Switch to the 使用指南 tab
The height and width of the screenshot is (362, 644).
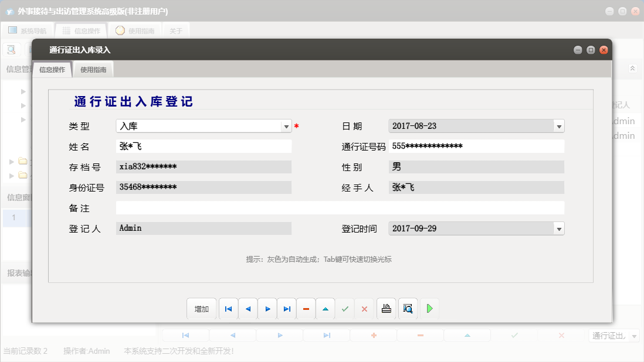coord(93,69)
